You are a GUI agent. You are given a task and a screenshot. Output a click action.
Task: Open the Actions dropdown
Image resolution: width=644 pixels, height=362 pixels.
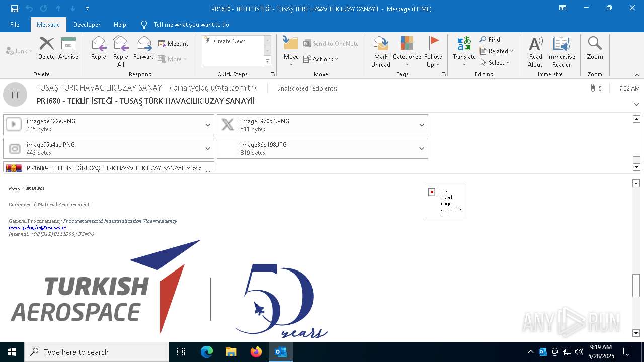pyautogui.click(x=321, y=59)
